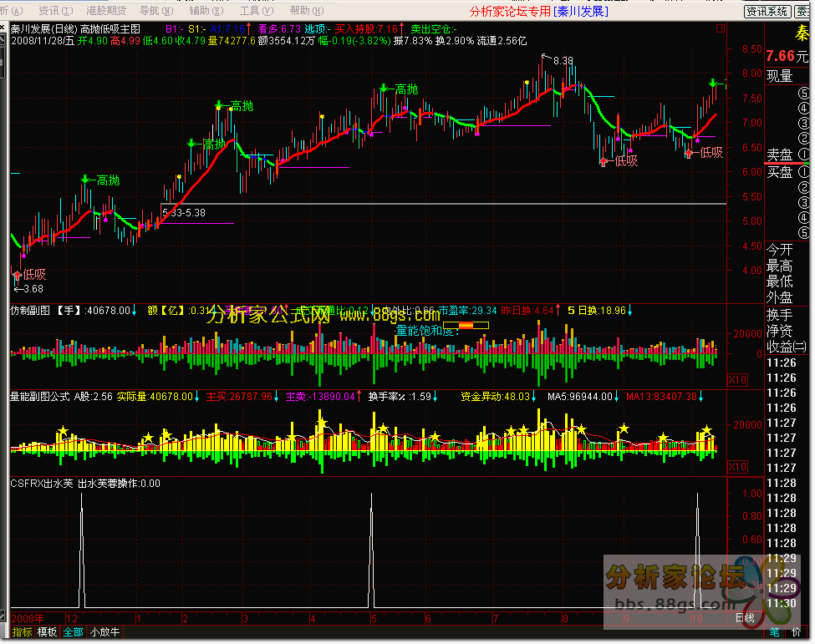Viewport: 815px width, 644px height.
Task: Click the green down arrow at chart's right edge
Action: point(714,83)
